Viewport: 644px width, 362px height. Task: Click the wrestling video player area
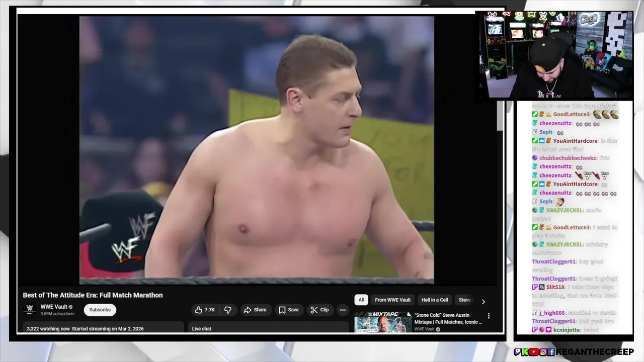(x=257, y=150)
